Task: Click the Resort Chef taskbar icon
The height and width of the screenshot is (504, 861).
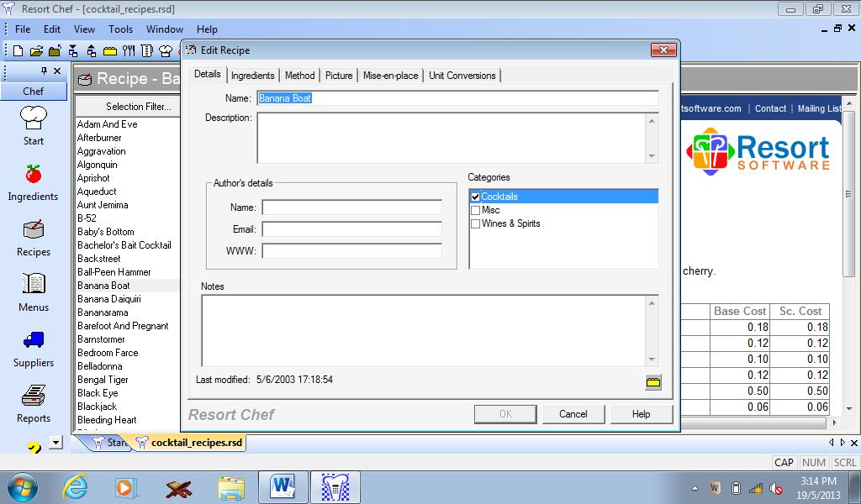Action: [335, 487]
